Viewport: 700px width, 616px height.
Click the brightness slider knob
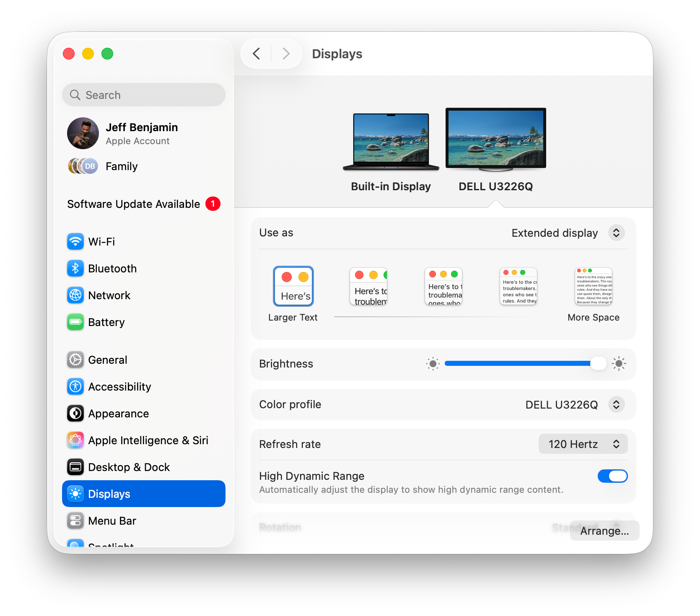[598, 363]
